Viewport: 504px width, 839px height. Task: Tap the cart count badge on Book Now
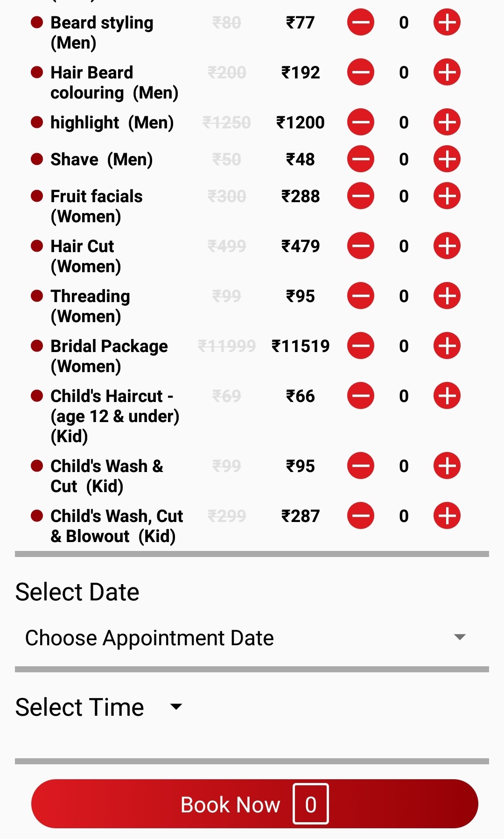311,804
